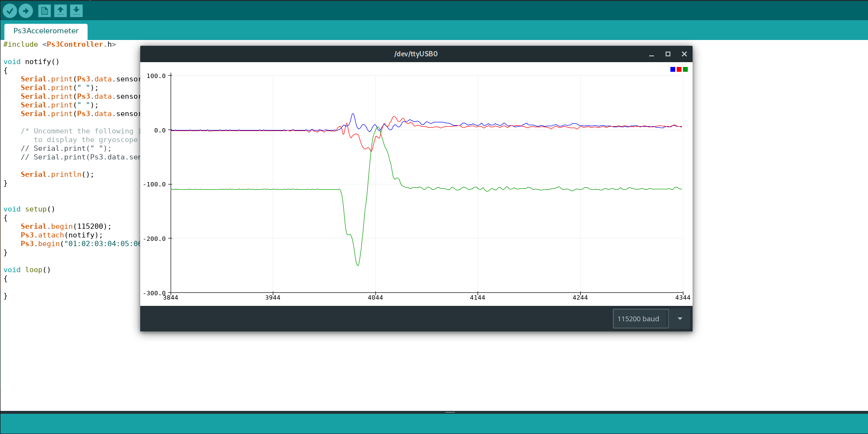Viewport: 868px width, 434px height.
Task: Click the '// Serial.print(Ps3.data.ser' commented line
Action: [x=80, y=157]
